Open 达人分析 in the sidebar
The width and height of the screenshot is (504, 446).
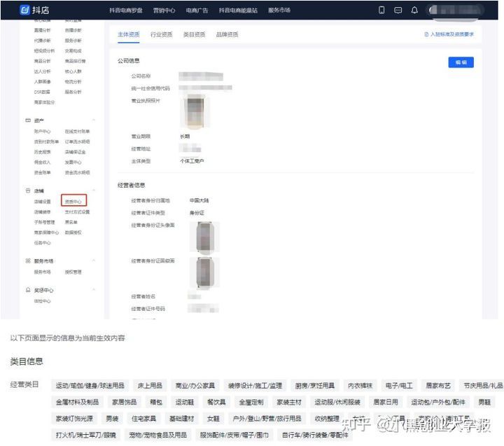pyautogui.click(x=43, y=71)
